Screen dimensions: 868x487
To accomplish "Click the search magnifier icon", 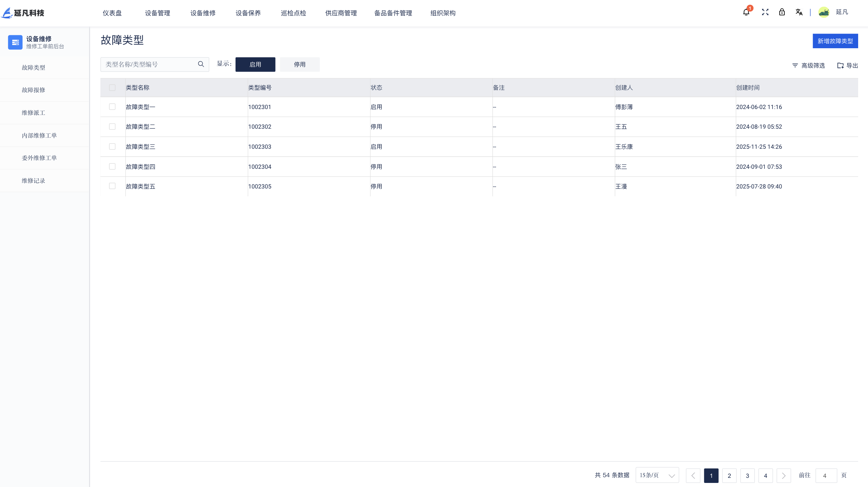I will point(201,64).
